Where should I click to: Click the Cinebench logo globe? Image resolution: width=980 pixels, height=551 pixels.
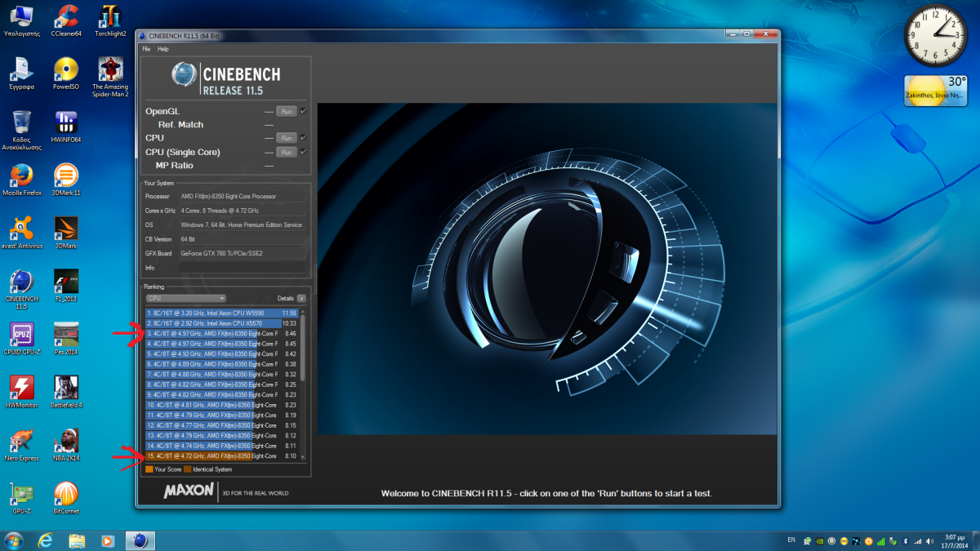pyautogui.click(x=185, y=75)
